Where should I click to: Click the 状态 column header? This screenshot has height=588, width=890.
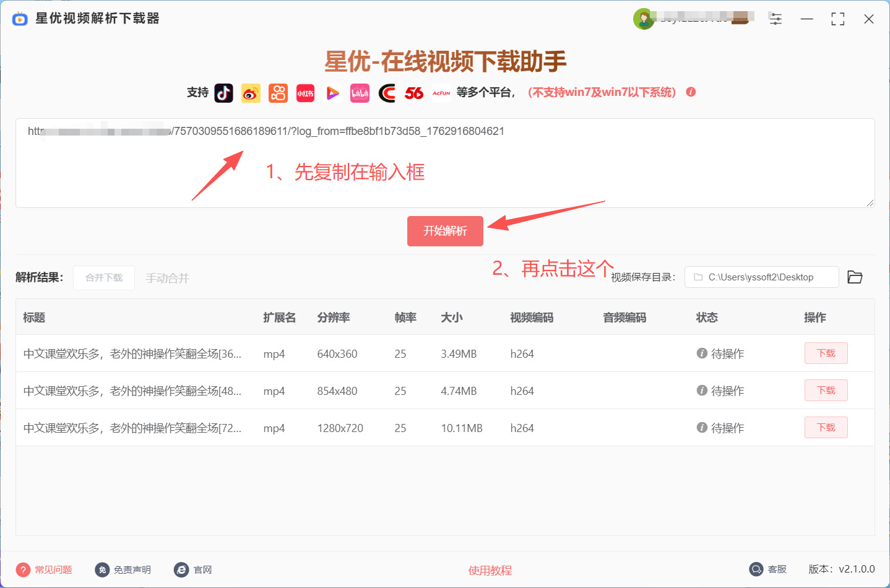point(707,318)
